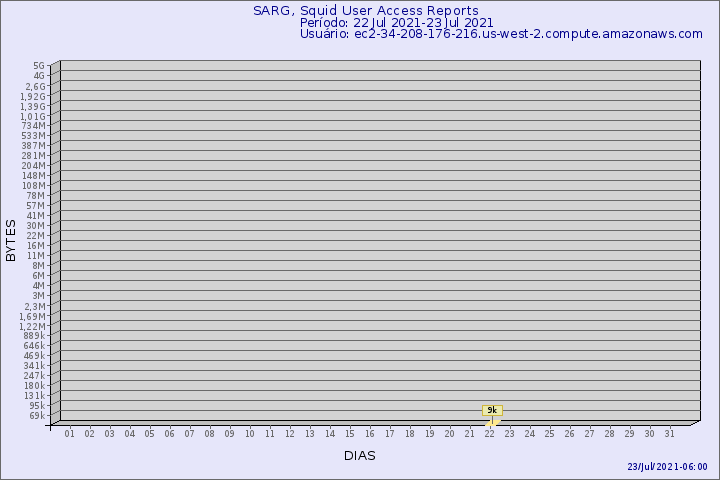Click the 247k y-axis value
720x480 pixels.
point(34,376)
